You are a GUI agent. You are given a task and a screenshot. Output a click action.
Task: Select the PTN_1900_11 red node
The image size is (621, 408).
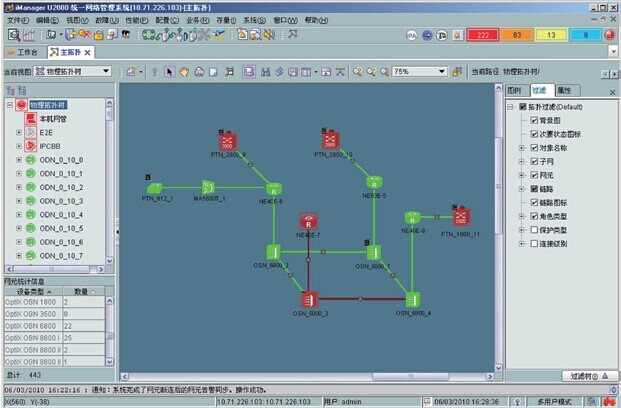(x=461, y=217)
